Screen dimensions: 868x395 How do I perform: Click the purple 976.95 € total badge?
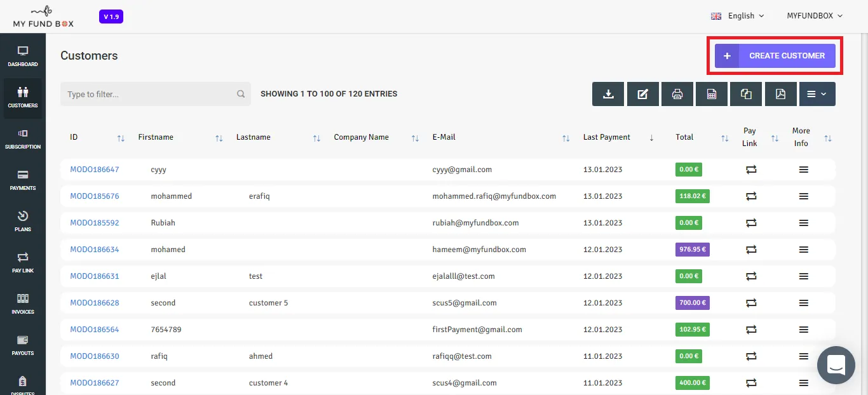coord(693,250)
